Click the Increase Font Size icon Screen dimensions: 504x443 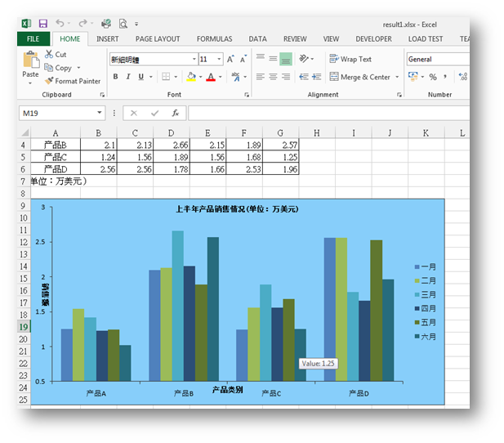231,59
